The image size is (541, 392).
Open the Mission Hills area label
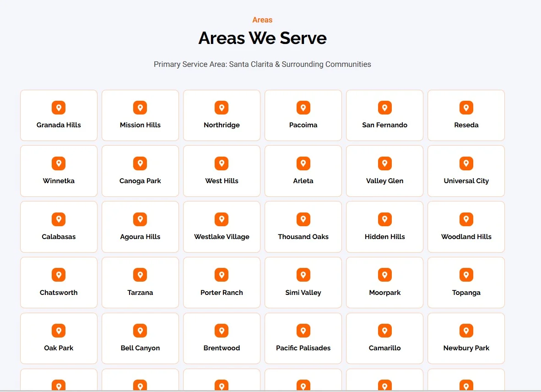[140, 125]
